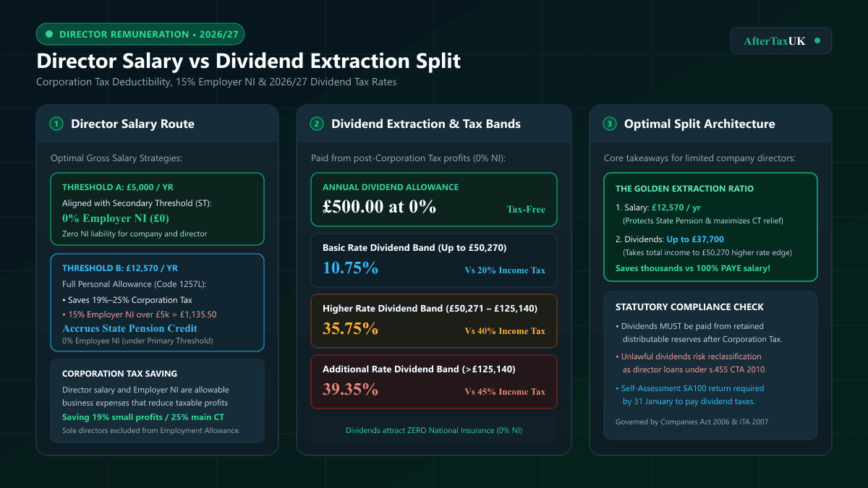
Task: Click the Corporation Tax Saving card
Action: point(157,401)
